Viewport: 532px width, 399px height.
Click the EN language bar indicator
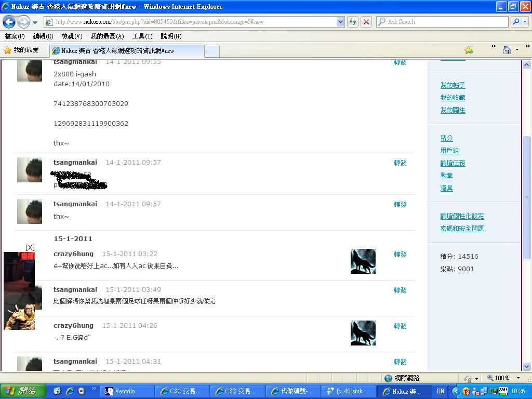(x=441, y=391)
